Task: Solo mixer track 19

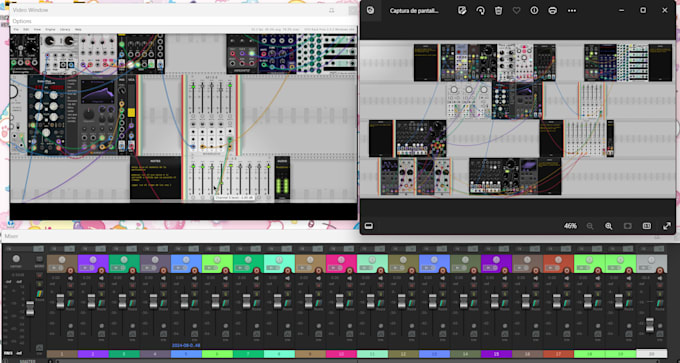Action: click(628, 294)
